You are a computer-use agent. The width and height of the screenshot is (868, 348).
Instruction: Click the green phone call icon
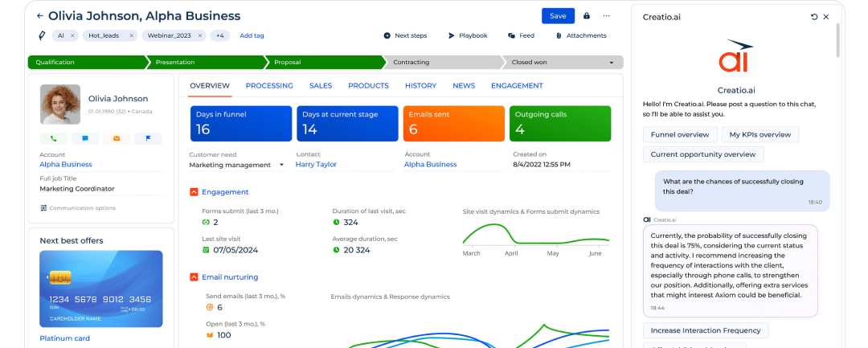(53, 138)
